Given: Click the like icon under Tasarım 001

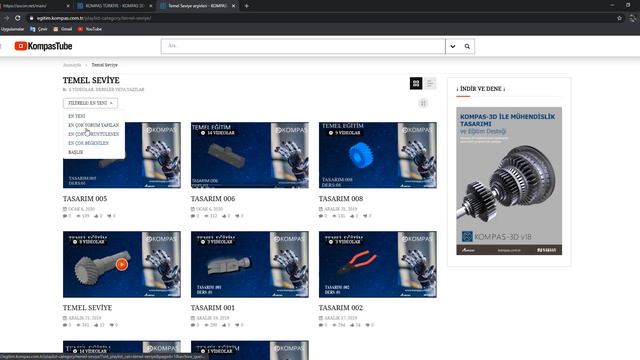Looking at the screenshot, I should pyautogui.click(x=224, y=325).
